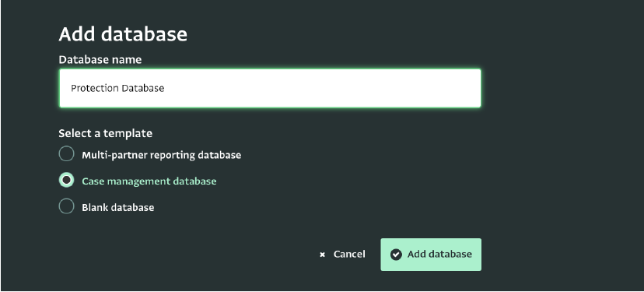Viewport: 644px width, 292px height.
Task: Click the Blank database label text
Action: (118, 207)
